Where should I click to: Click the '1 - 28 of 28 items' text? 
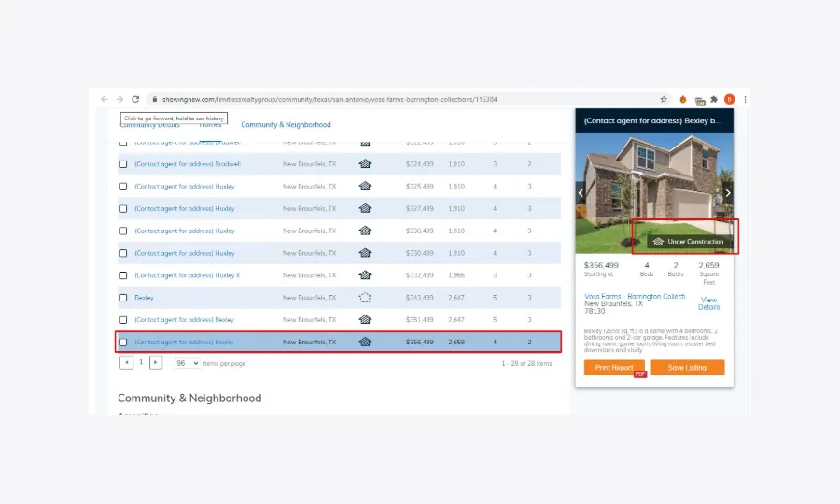526,364
